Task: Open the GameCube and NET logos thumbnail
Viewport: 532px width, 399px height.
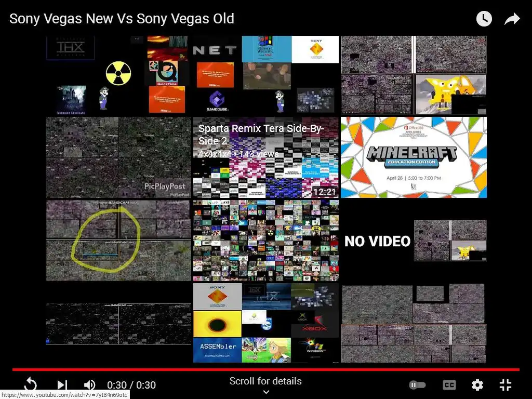Action: pos(266,75)
